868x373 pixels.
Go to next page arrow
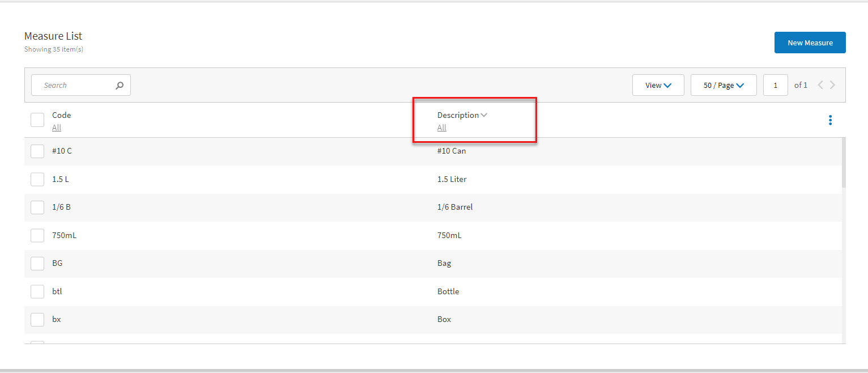click(x=832, y=85)
